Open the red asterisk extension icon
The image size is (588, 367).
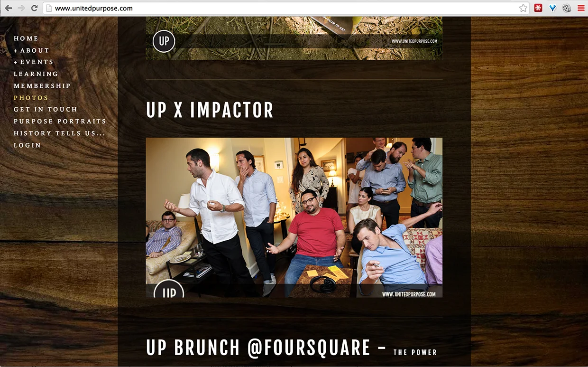coord(538,8)
